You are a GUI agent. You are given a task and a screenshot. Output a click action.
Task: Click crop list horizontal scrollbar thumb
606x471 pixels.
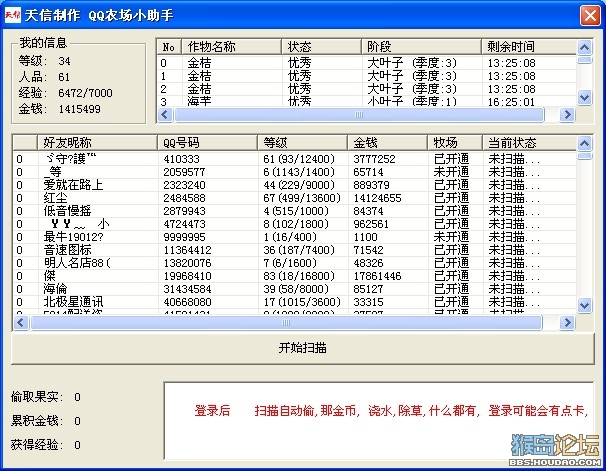(x=359, y=115)
